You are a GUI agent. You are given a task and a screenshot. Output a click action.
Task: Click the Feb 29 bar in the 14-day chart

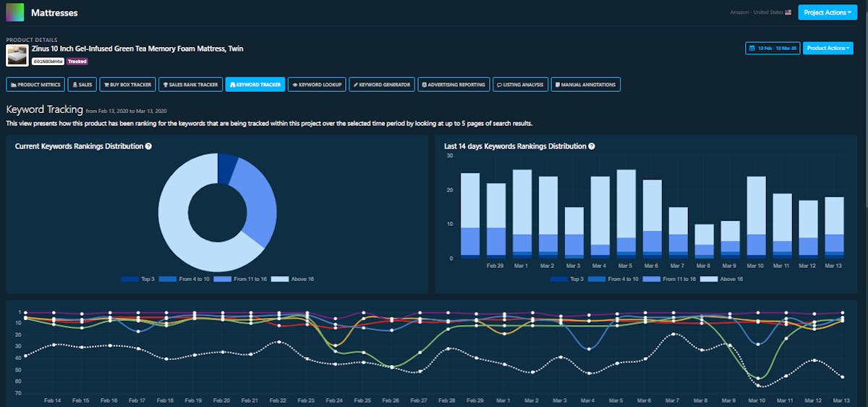(496, 221)
